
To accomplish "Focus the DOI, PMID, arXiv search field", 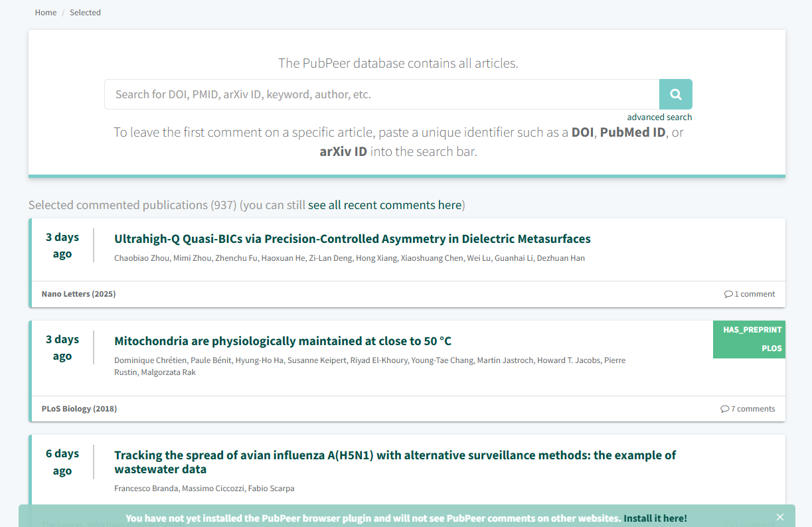I will (382, 94).
